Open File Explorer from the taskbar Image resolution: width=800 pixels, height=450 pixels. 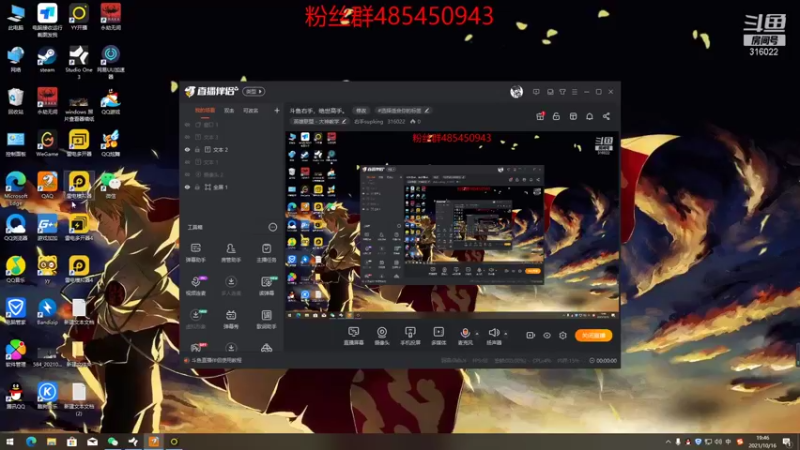51,441
